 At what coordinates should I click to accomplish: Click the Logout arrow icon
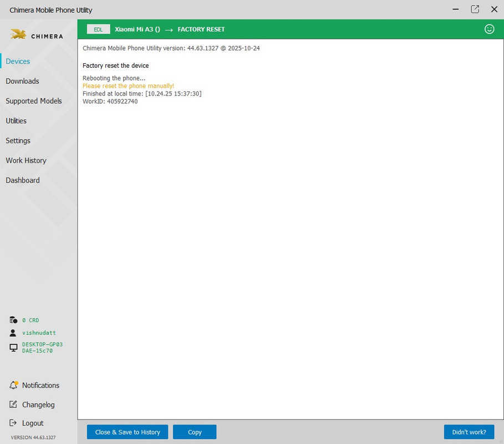[13, 423]
